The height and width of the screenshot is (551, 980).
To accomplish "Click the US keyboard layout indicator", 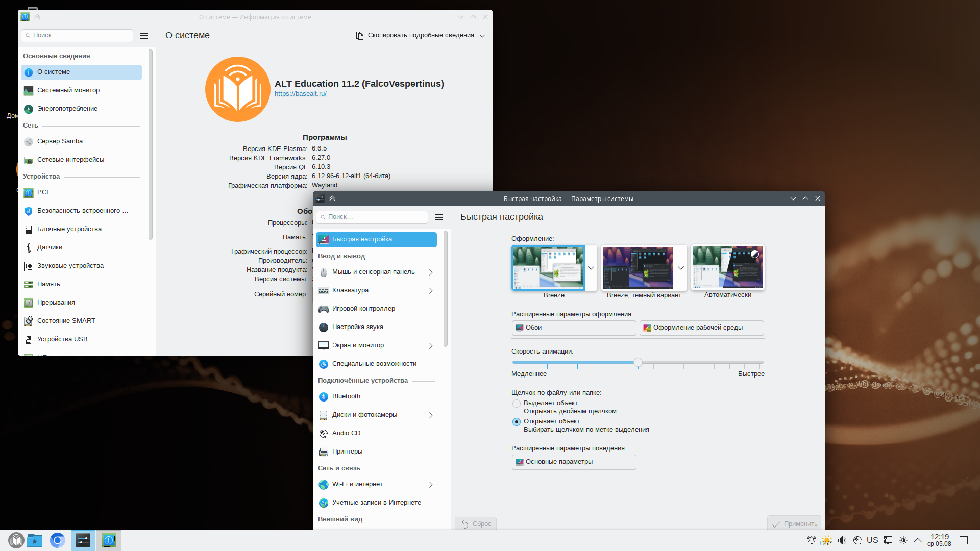I will pyautogui.click(x=872, y=540).
